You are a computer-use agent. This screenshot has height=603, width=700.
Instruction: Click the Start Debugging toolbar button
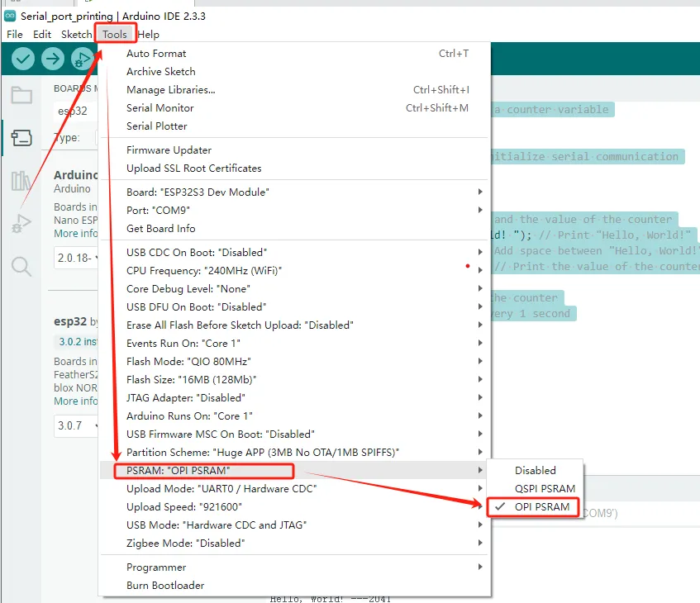(x=83, y=59)
